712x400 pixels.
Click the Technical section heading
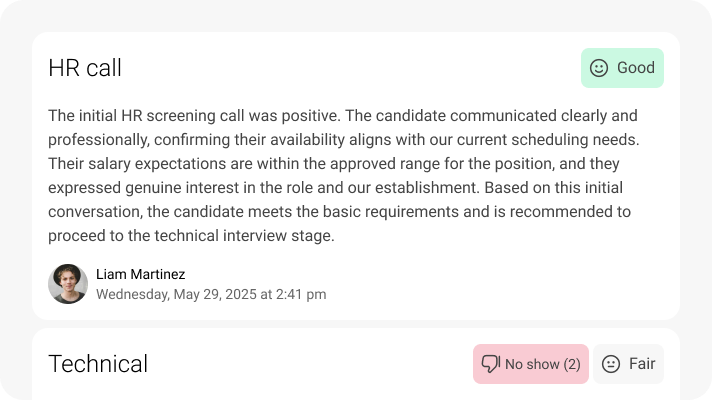pyautogui.click(x=98, y=364)
